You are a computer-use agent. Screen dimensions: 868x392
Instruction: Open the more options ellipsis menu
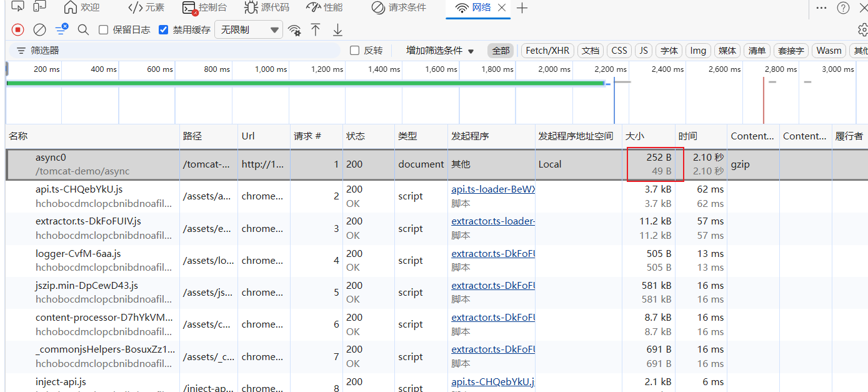pos(821,8)
